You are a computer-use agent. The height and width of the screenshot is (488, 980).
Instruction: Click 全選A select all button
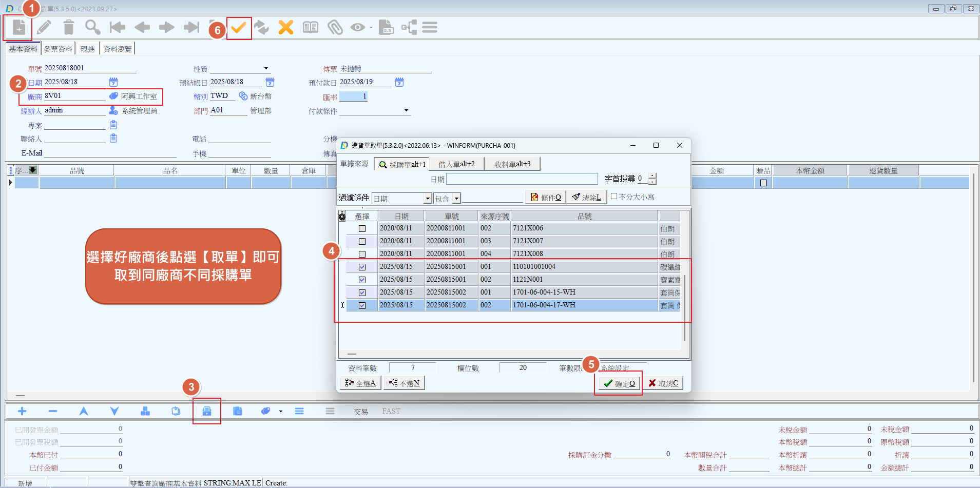(360, 383)
